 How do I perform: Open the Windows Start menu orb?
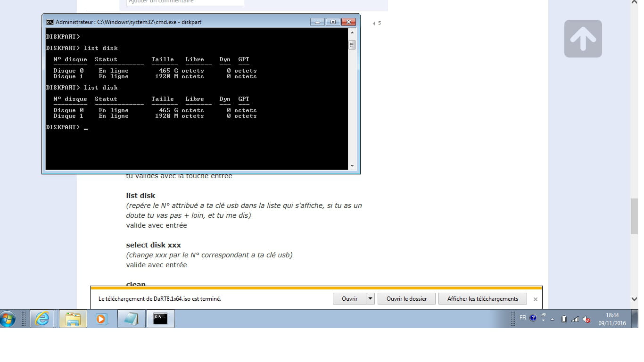click(x=8, y=319)
